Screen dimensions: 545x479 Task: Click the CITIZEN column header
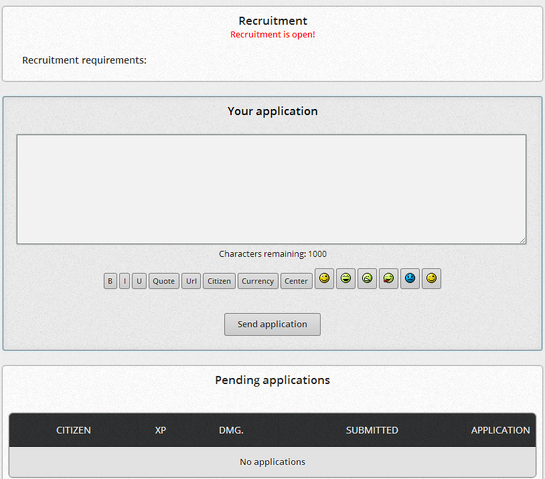point(73,430)
